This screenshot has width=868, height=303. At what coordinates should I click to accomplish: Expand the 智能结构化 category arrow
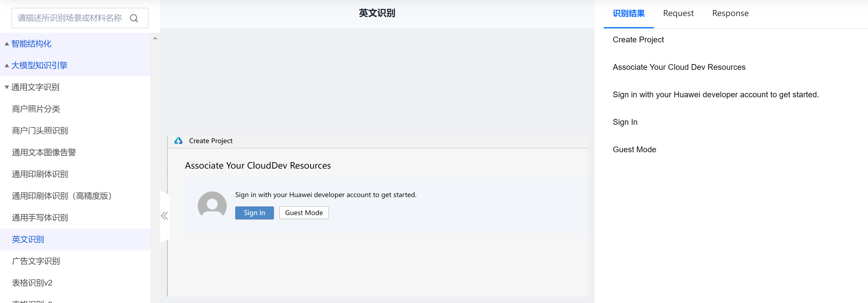pyautogui.click(x=6, y=44)
